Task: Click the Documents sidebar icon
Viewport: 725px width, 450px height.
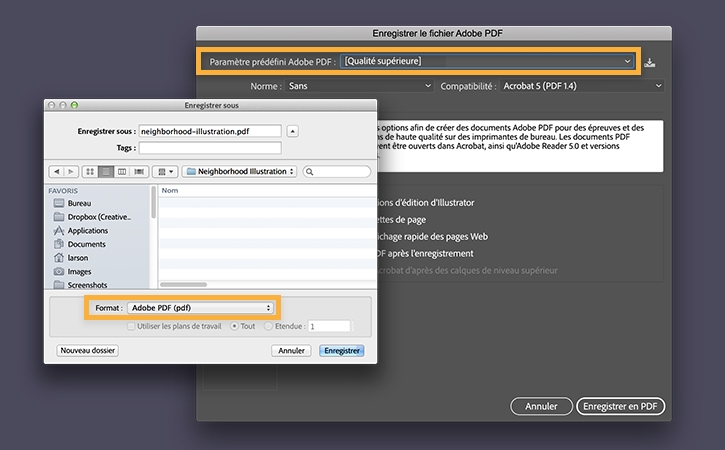Action: point(59,244)
